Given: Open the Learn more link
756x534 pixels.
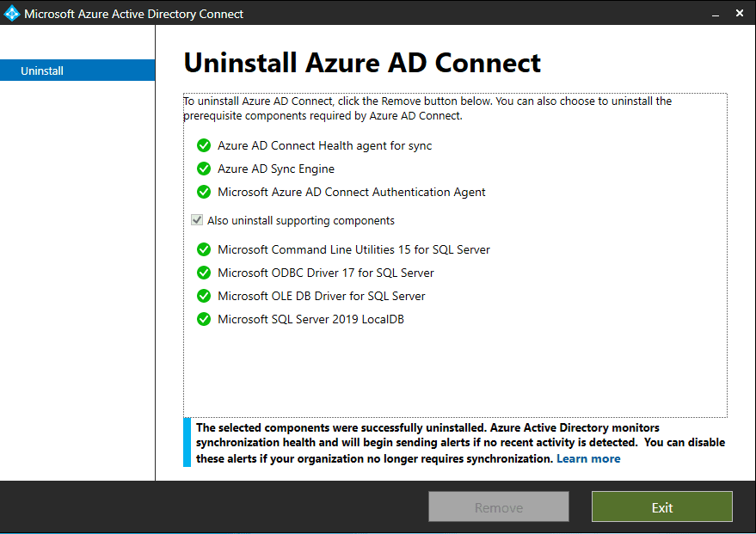Looking at the screenshot, I should (x=588, y=458).
